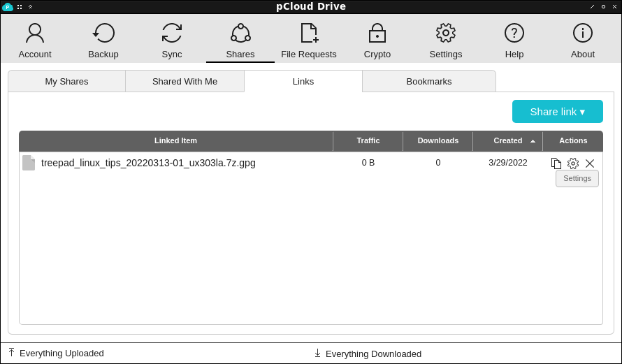Image resolution: width=622 pixels, height=364 pixels.
Task: Switch to Bookmarks tab
Action: pyautogui.click(x=429, y=81)
